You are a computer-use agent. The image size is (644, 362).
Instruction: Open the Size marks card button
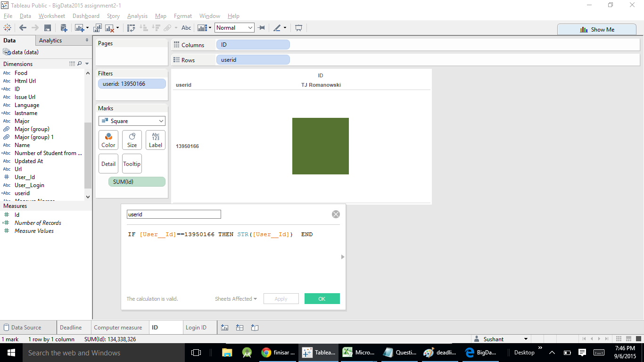(132, 140)
